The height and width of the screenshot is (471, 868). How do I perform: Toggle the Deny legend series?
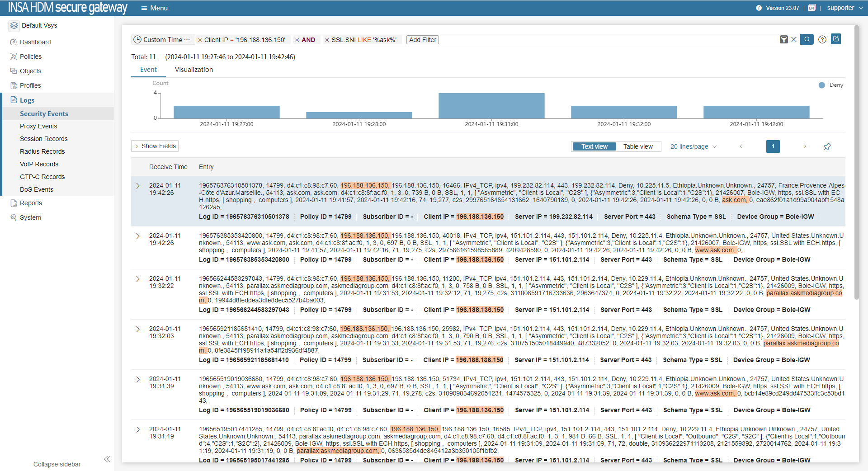831,85
